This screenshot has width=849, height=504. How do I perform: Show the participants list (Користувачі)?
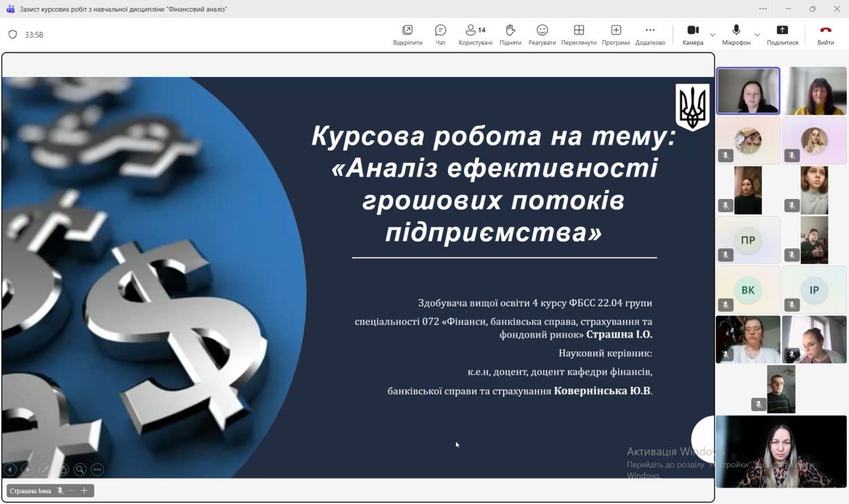(475, 34)
